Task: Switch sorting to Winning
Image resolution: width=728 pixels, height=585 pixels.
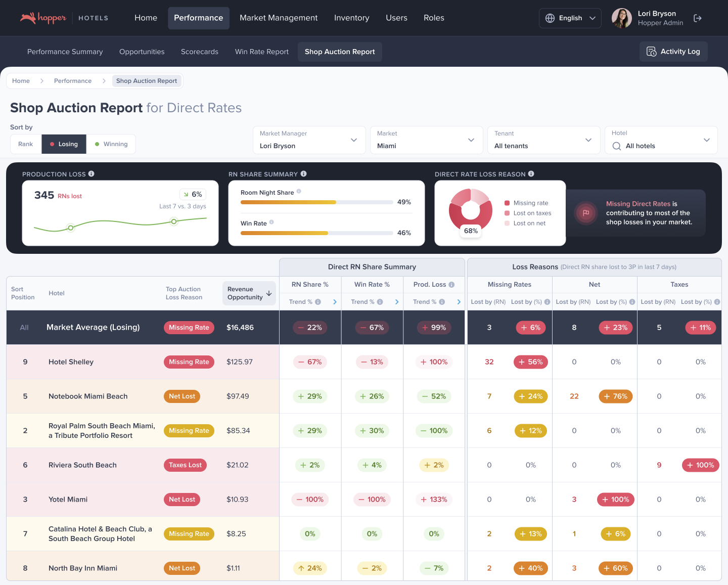Action: click(x=111, y=144)
